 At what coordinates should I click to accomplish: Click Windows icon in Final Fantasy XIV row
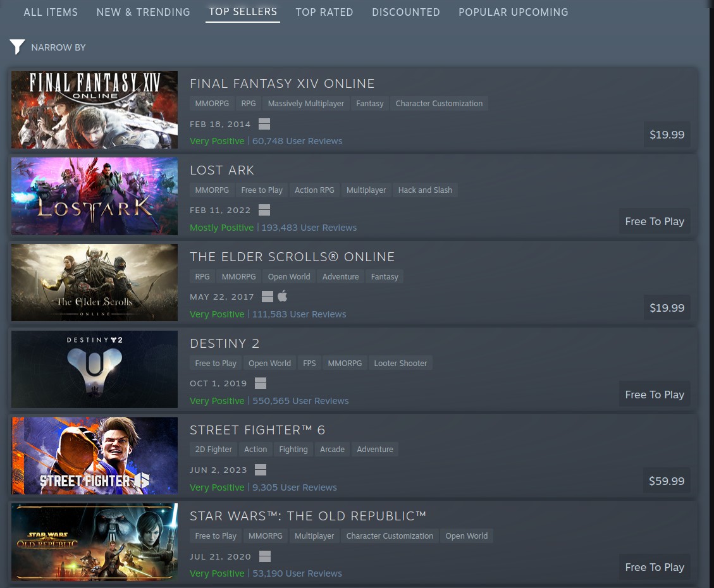click(264, 124)
